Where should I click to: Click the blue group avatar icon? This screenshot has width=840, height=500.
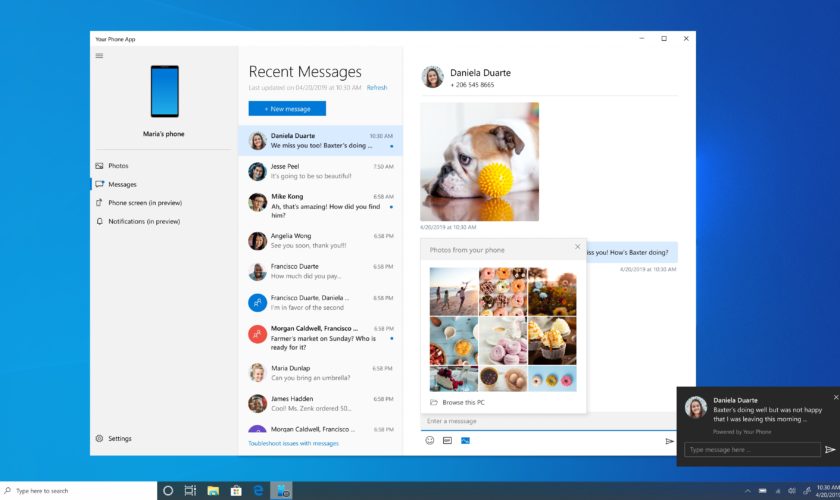[257, 303]
